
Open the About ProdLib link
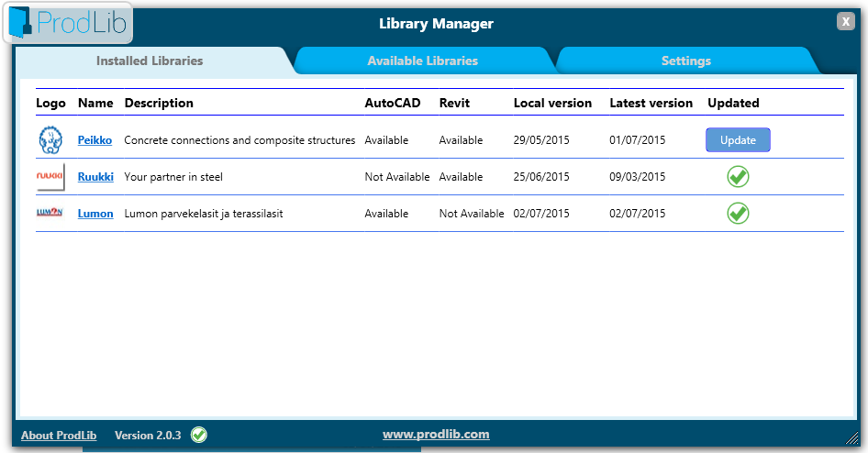[59, 436]
